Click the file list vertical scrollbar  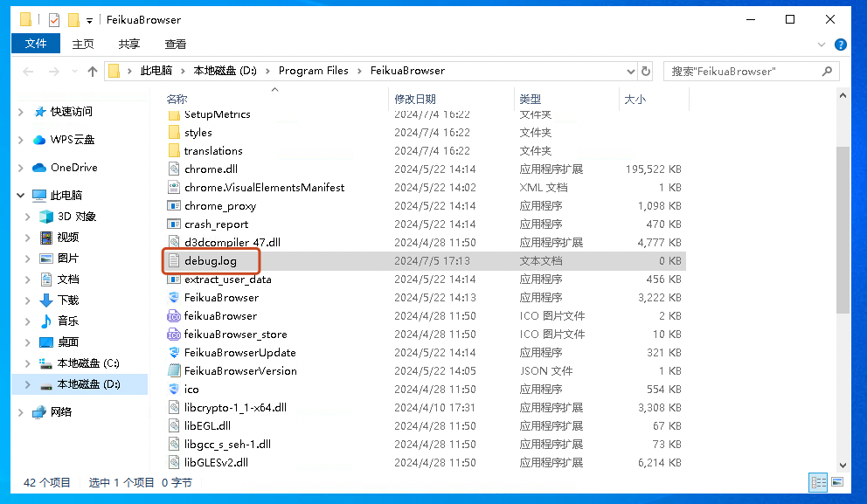843,229
